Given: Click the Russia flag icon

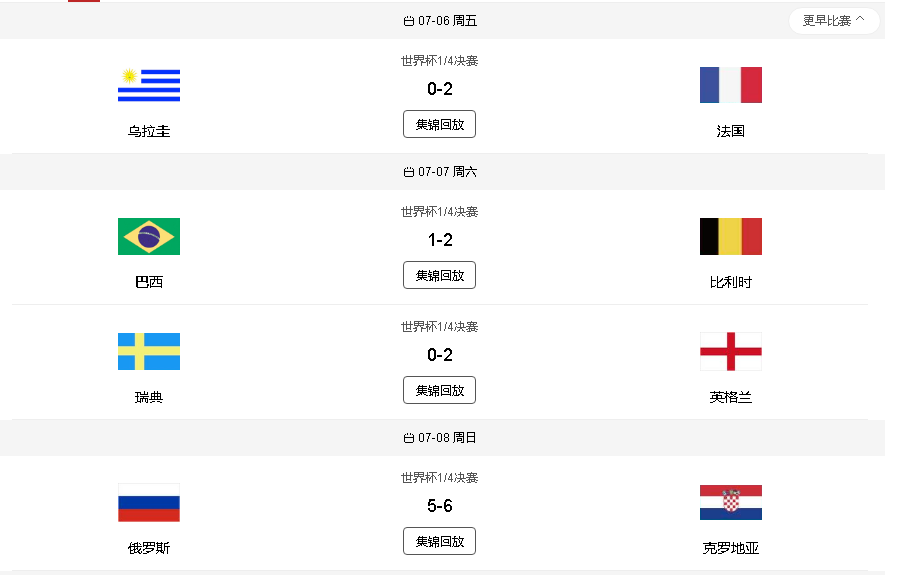Looking at the screenshot, I should [x=148, y=502].
